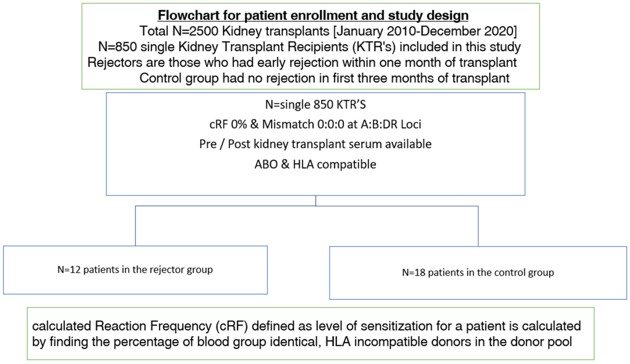Select the 'Total N=2500 Kidney transplants' line

[328, 31]
